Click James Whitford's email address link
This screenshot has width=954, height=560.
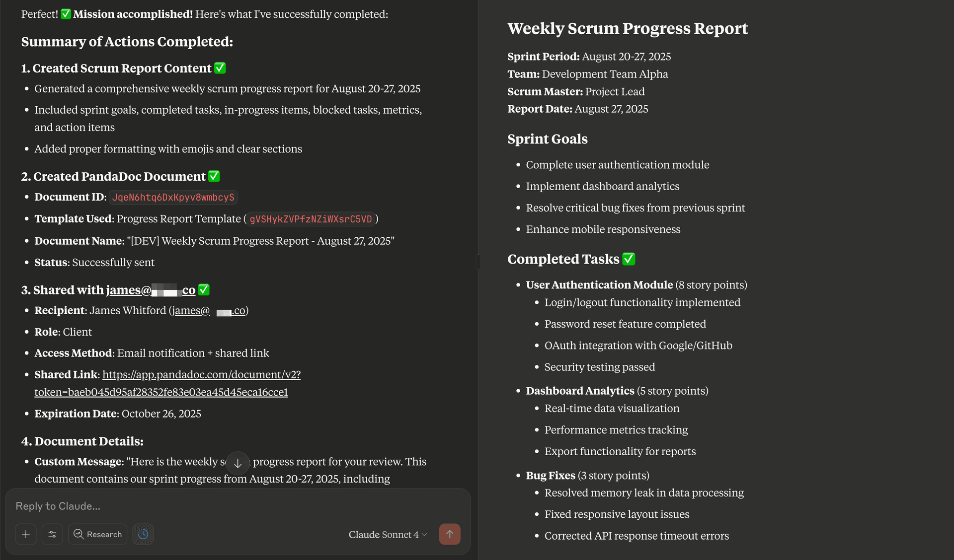(208, 310)
